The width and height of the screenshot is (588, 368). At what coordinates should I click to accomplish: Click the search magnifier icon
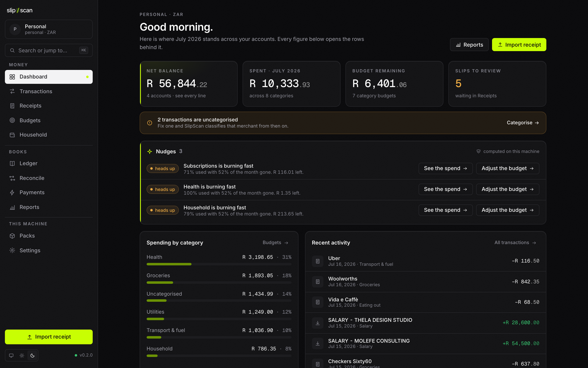click(x=12, y=50)
